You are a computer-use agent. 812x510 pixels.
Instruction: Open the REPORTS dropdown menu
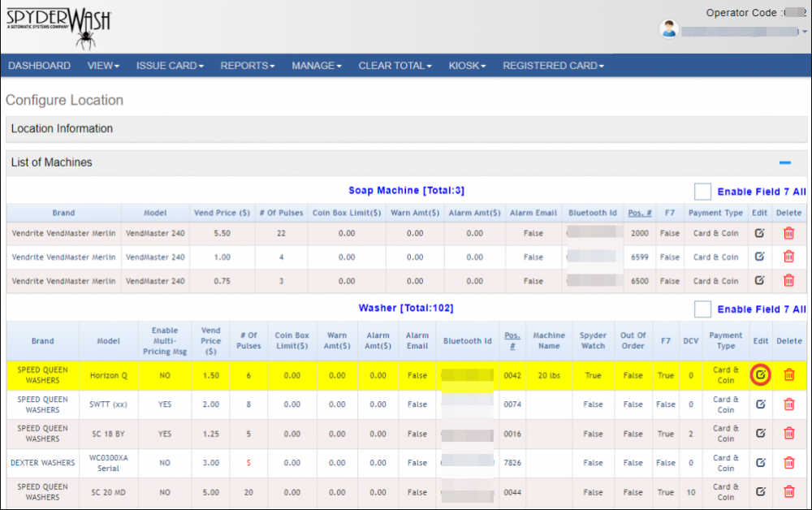[247, 66]
